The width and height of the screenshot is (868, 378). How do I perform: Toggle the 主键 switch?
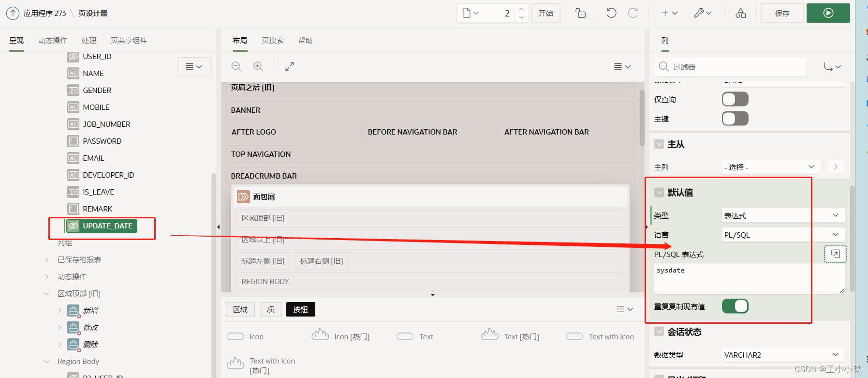(x=735, y=119)
